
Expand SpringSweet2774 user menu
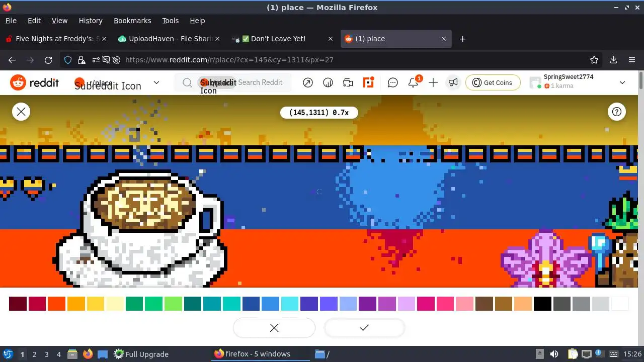(622, 82)
